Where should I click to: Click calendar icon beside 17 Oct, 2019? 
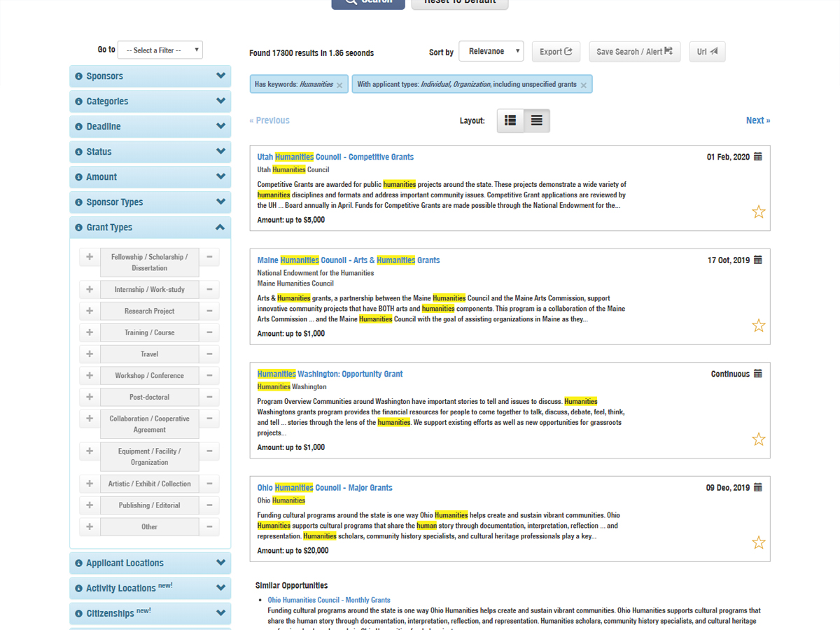click(757, 260)
